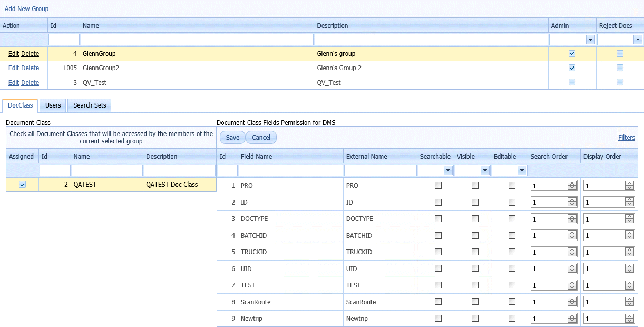
Task: Click the External Name filter box
Action: click(x=380, y=170)
